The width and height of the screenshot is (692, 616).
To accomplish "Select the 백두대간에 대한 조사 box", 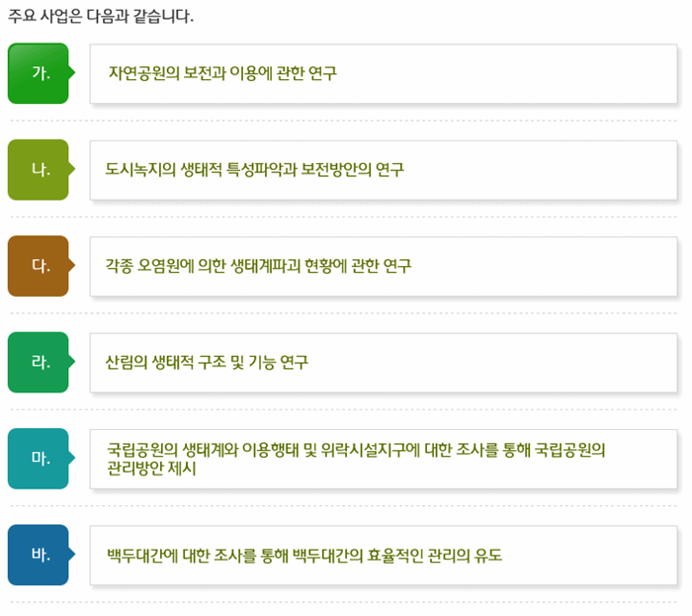I will coord(384,555).
